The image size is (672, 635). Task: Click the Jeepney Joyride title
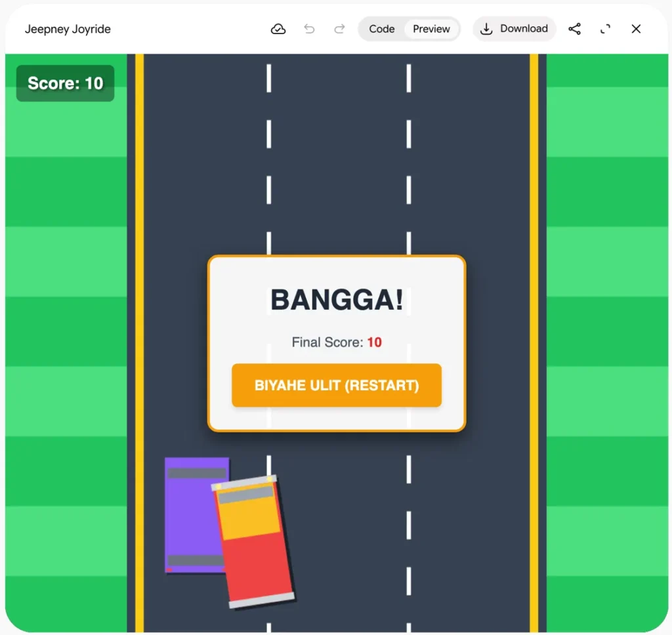[x=68, y=29]
